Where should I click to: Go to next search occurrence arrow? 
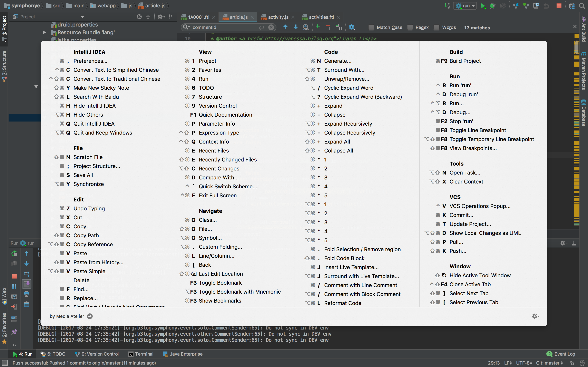(295, 27)
